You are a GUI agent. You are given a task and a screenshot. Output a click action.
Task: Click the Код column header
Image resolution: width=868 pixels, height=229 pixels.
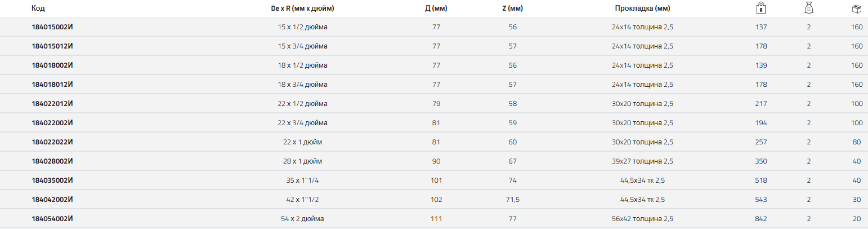(38, 8)
